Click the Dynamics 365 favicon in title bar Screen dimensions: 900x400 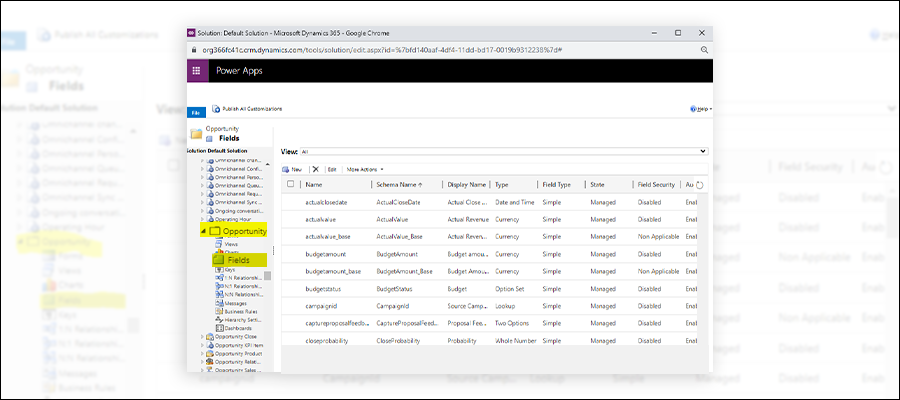pos(191,33)
